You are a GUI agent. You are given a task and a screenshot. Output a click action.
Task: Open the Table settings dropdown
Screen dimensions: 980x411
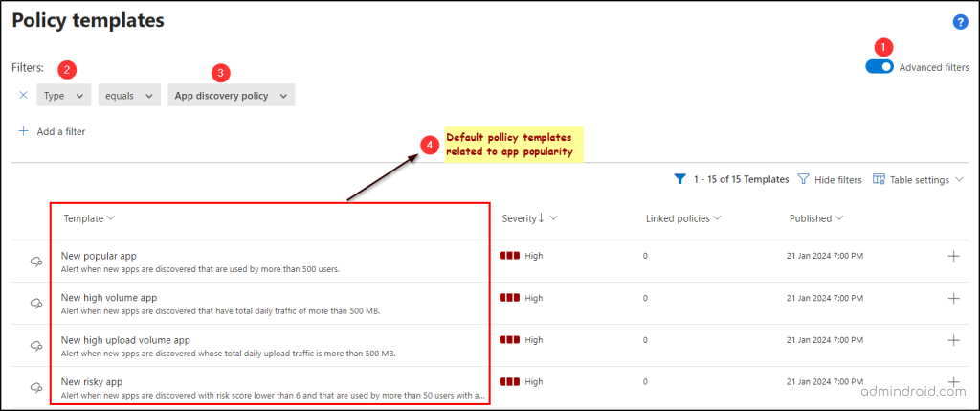[920, 179]
